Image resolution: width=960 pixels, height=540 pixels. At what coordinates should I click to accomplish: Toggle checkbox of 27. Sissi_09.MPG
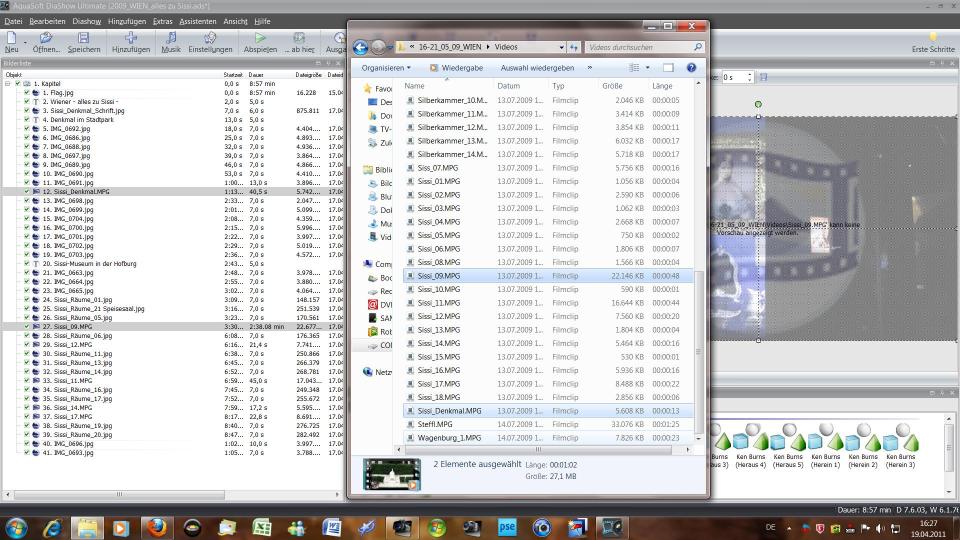pos(27,326)
